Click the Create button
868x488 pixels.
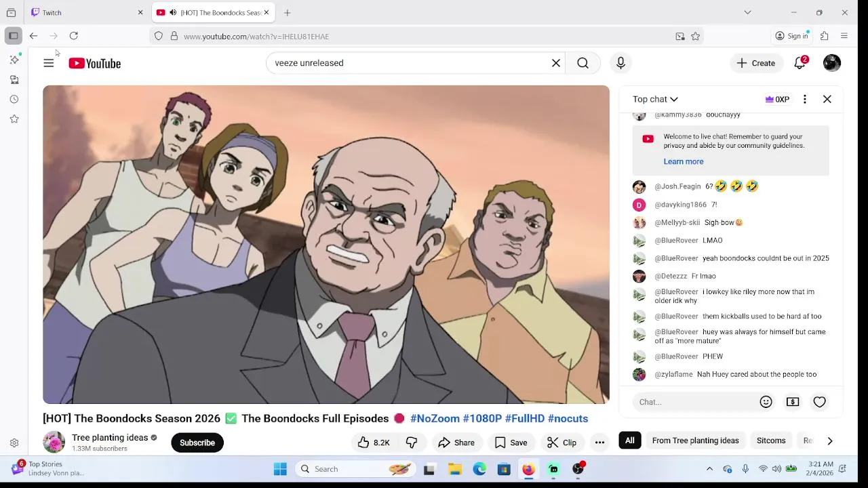point(756,63)
